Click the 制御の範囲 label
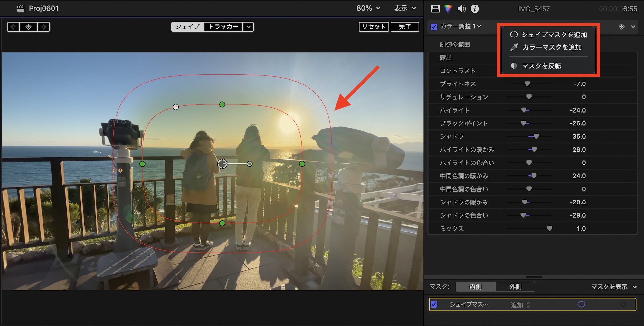Viewport: 644px width, 326px height. [x=455, y=44]
